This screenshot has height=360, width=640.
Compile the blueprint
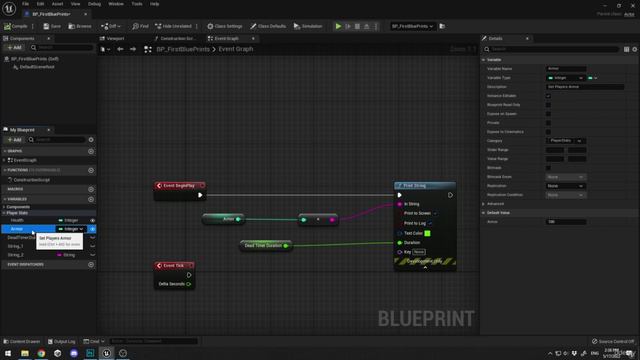(x=16, y=26)
